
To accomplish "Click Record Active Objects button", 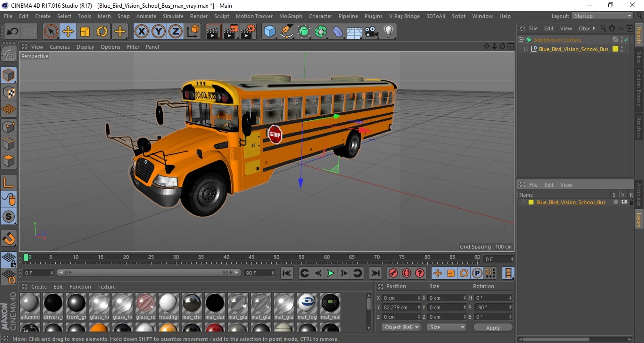I will (393, 273).
